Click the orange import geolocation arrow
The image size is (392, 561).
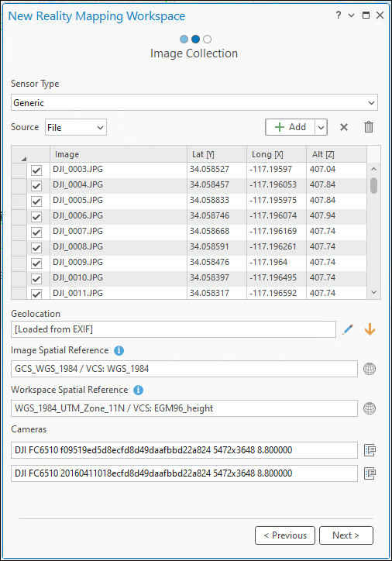pyautogui.click(x=370, y=329)
